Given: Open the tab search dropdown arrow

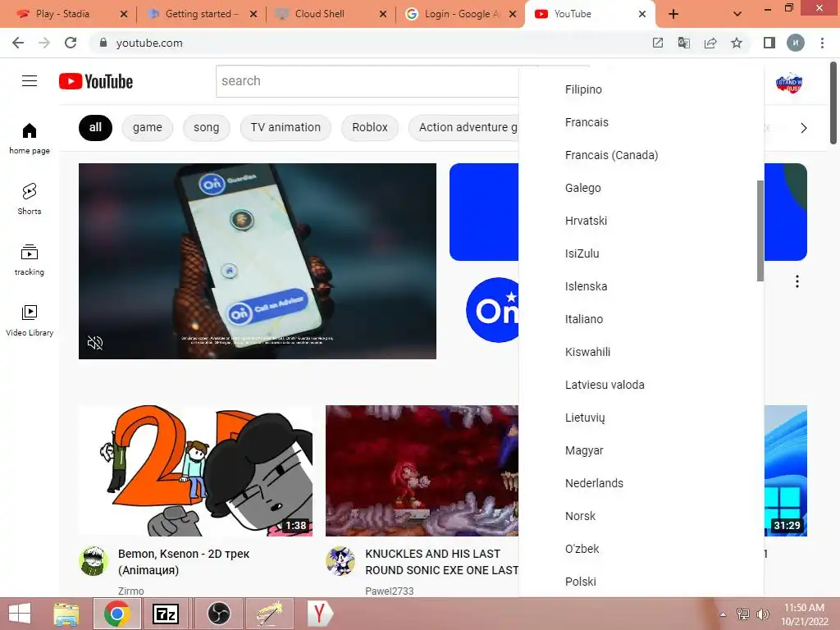Looking at the screenshot, I should (x=737, y=15).
